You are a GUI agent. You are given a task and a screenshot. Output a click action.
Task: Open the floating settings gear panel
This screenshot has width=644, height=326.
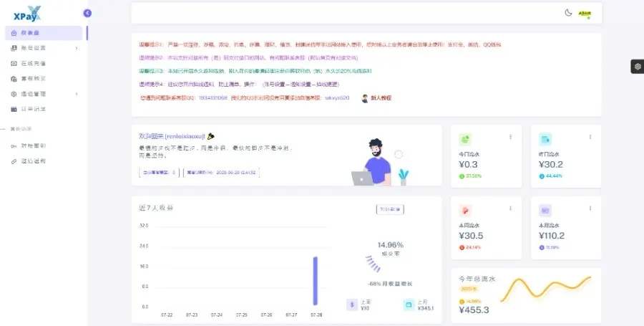[636, 66]
